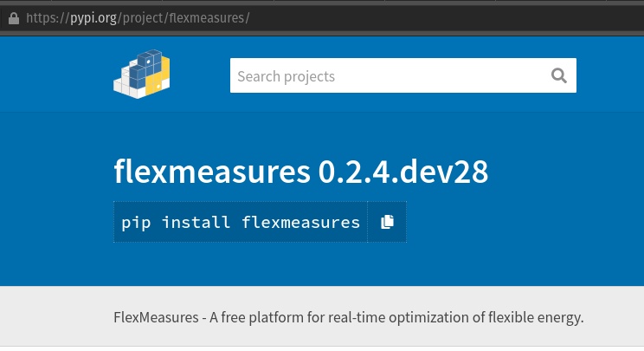Focus the Search projects field
This screenshot has height=351, width=644.
point(402,75)
